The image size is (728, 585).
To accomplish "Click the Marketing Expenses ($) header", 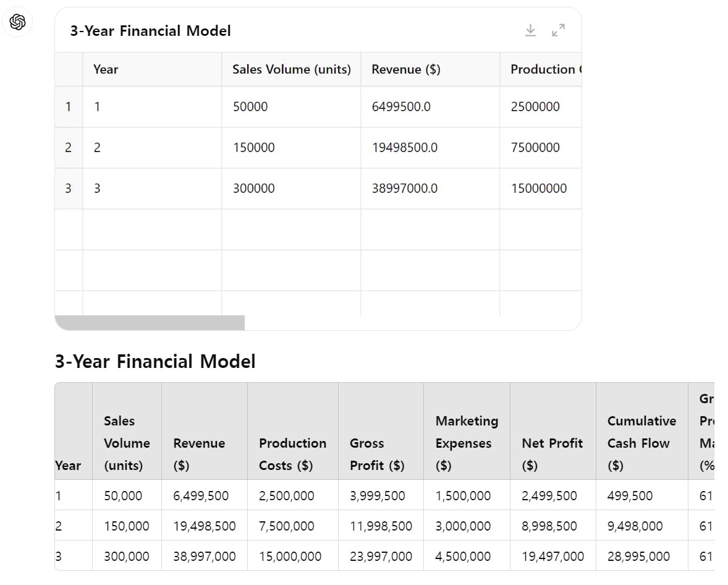I will pyautogui.click(x=467, y=443).
